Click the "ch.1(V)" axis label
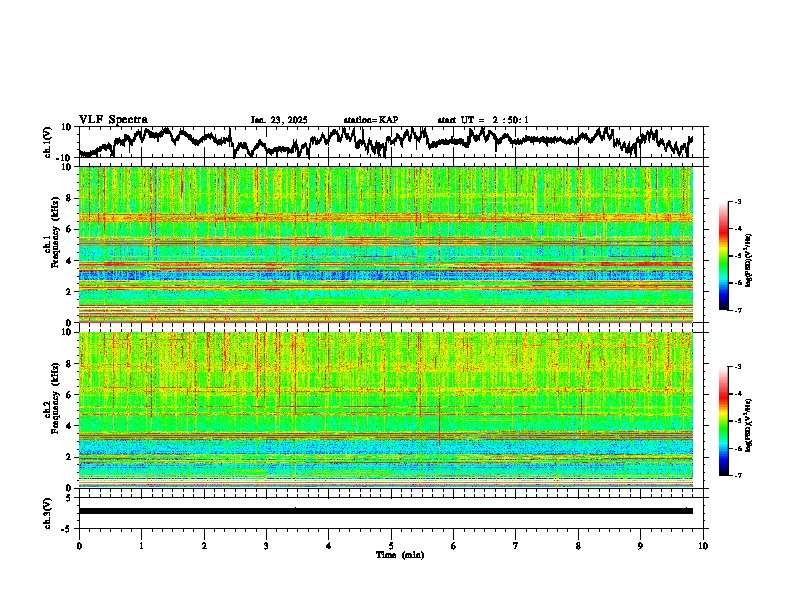This screenshot has height=612, width=792. click(48, 142)
